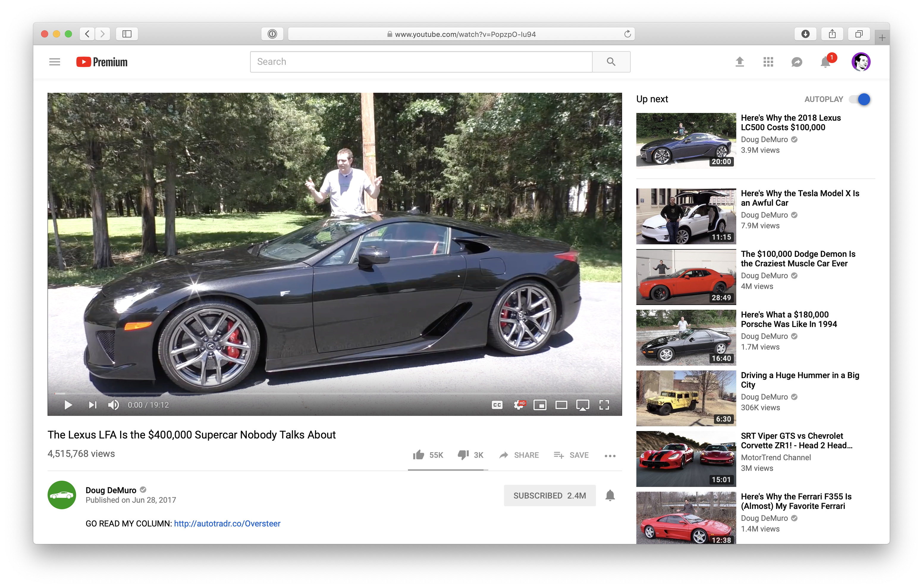Go forward in Safari toolbar
Image resolution: width=923 pixels, height=588 pixels.
coord(103,34)
